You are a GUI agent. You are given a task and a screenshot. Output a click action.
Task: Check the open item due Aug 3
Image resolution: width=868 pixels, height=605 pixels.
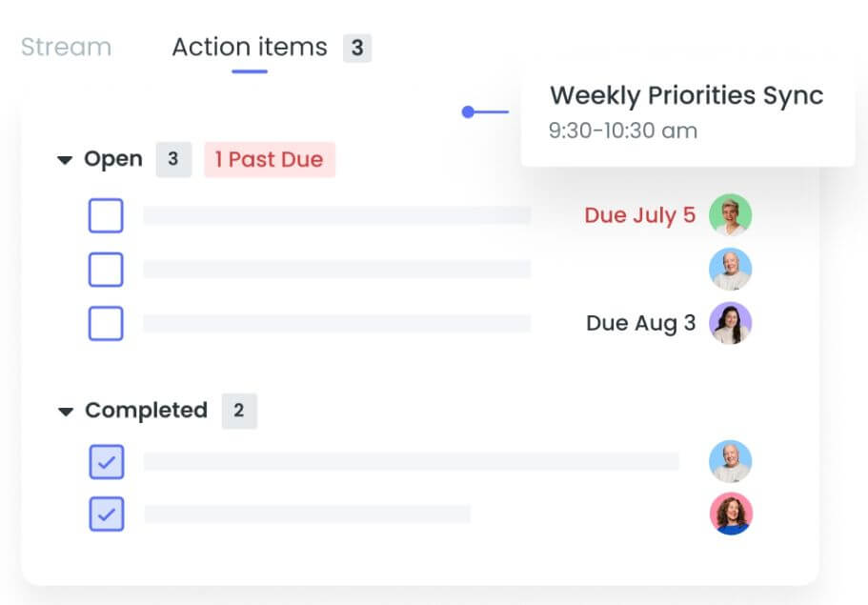(106, 323)
